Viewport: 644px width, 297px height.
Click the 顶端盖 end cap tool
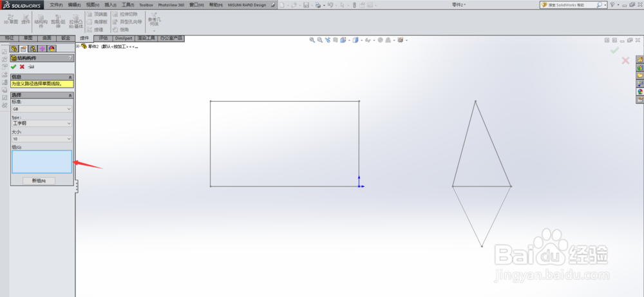click(x=97, y=14)
